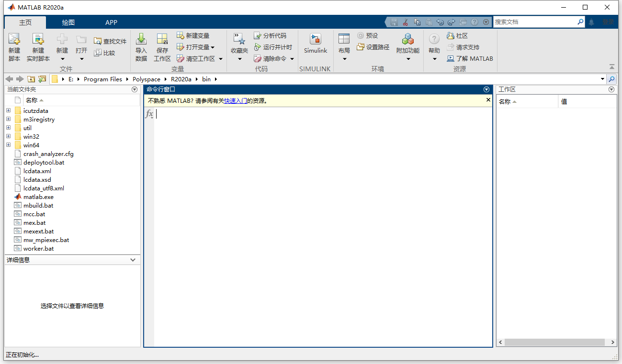Open the 快速入门 getting started link
Viewport: 622px width, 364px height.
point(236,101)
